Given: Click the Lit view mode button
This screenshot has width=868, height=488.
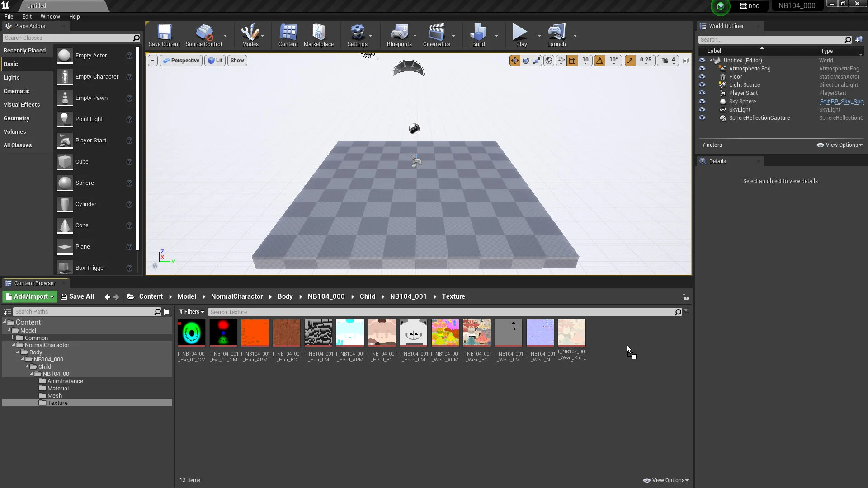Looking at the screenshot, I should [x=215, y=61].
